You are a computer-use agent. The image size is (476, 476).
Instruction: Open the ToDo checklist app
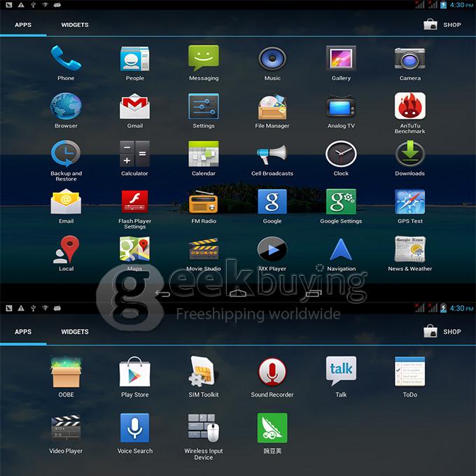coord(409,372)
